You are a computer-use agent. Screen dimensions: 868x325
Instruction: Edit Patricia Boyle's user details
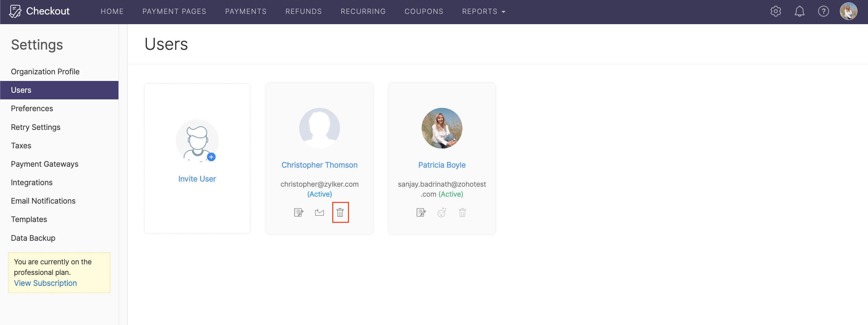(421, 213)
